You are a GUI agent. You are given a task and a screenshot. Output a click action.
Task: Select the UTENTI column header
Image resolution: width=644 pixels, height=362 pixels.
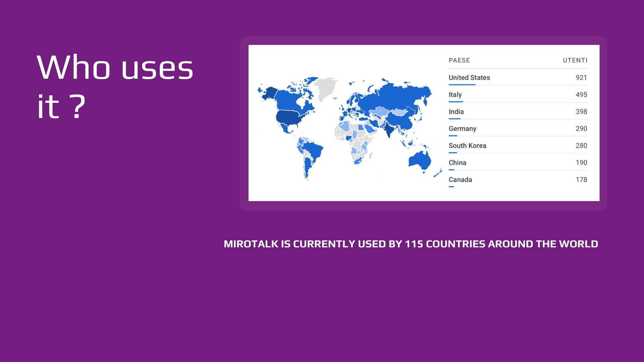point(575,60)
